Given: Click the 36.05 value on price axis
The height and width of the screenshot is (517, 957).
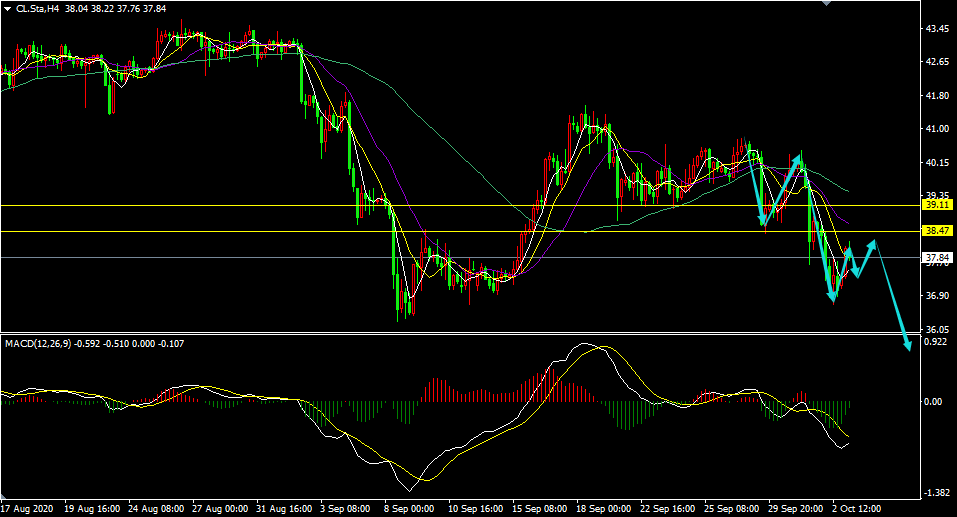Looking at the screenshot, I should tap(937, 329).
